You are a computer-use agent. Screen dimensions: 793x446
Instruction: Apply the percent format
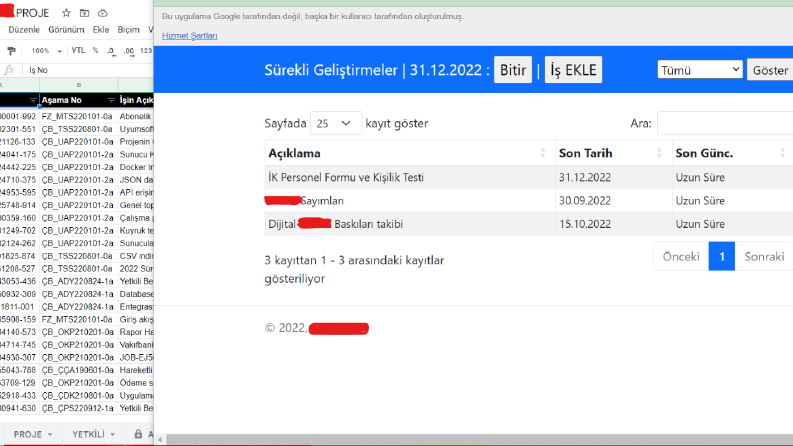point(95,51)
